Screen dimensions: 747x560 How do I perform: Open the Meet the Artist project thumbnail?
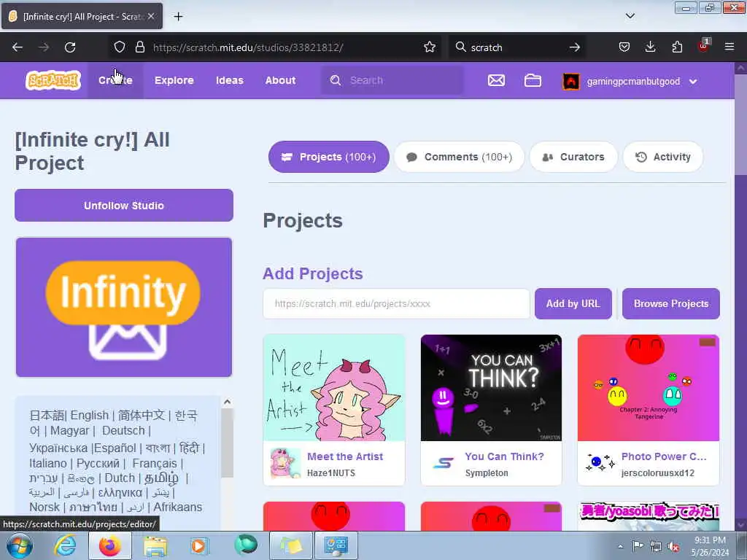[x=334, y=388]
